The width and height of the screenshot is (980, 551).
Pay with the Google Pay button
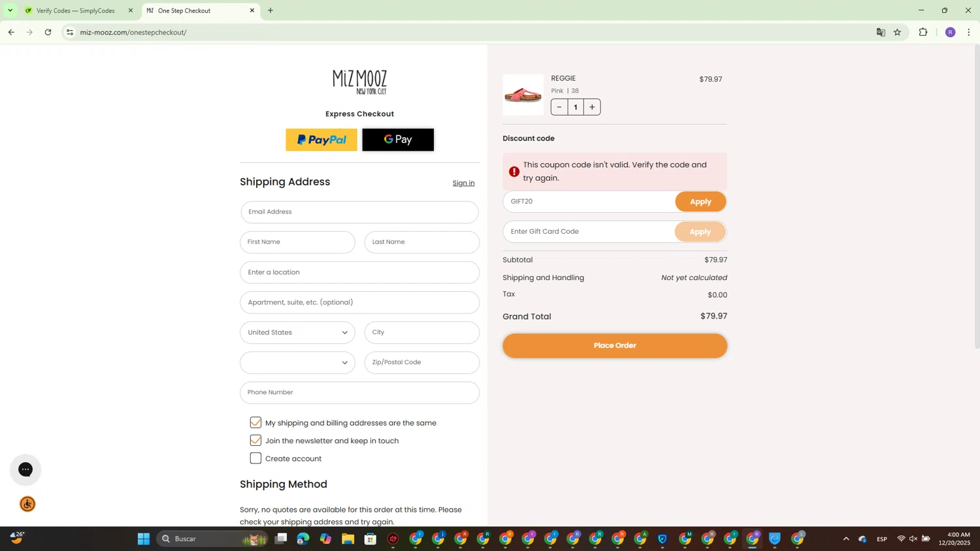click(398, 140)
